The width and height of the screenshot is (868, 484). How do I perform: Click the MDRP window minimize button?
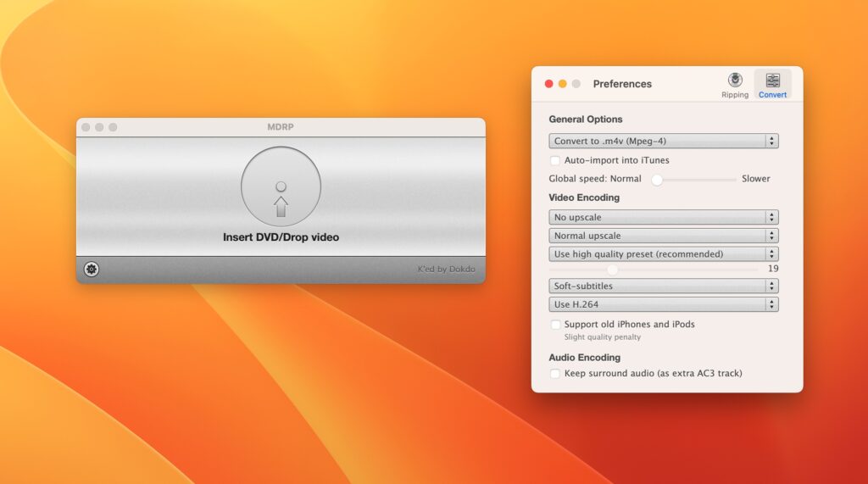click(x=99, y=127)
